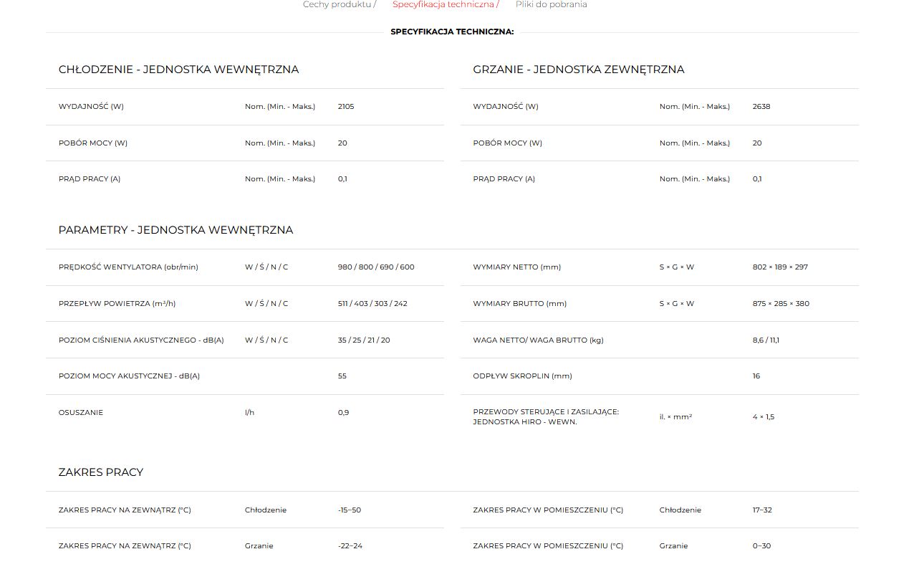This screenshot has height=582, width=924.
Task: Click the cooling capacity value 2105
Action: [346, 107]
